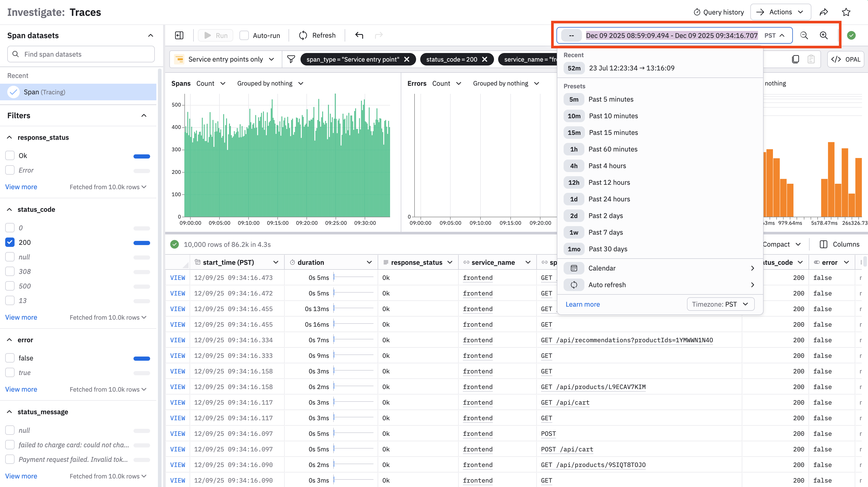This screenshot has width=868, height=487.
Task: Click the filter funnel icon
Action: click(x=291, y=59)
